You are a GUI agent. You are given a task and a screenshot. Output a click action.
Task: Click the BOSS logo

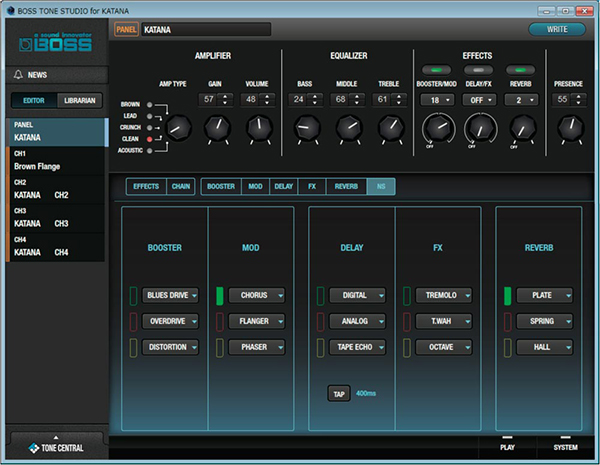click(56, 42)
